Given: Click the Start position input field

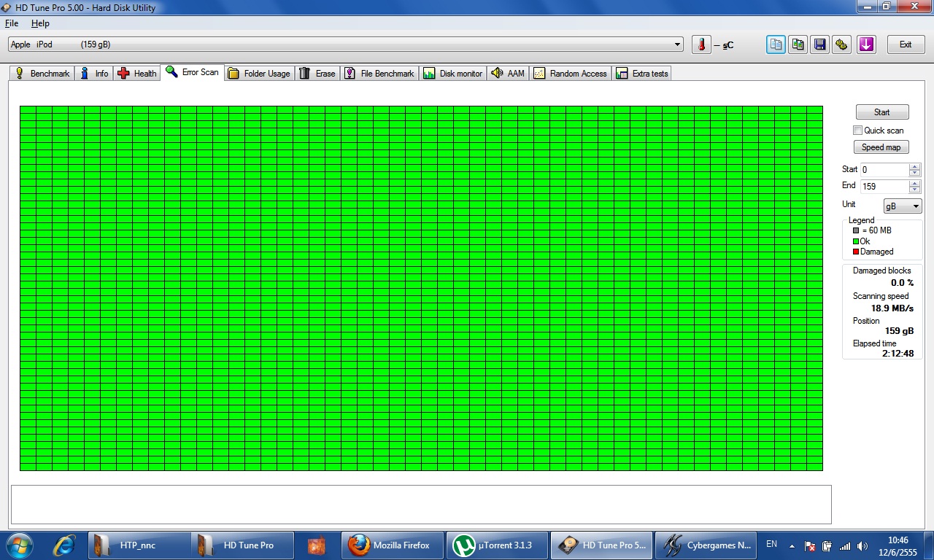Looking at the screenshot, I should coord(884,170).
